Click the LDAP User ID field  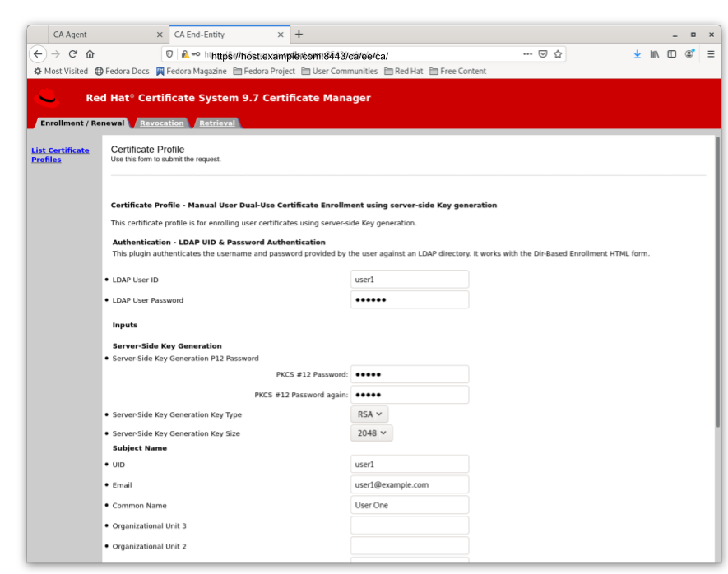[x=409, y=280]
